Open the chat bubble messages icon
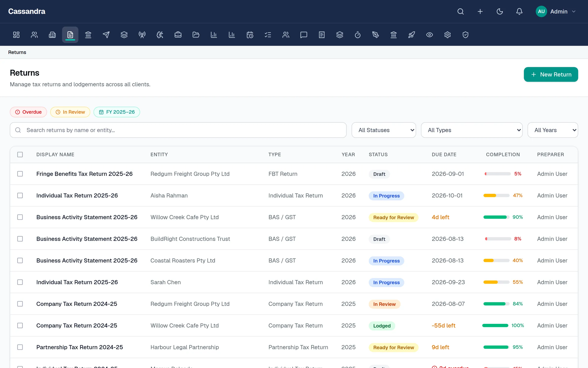Image resolution: width=588 pixels, height=368 pixels. click(304, 35)
